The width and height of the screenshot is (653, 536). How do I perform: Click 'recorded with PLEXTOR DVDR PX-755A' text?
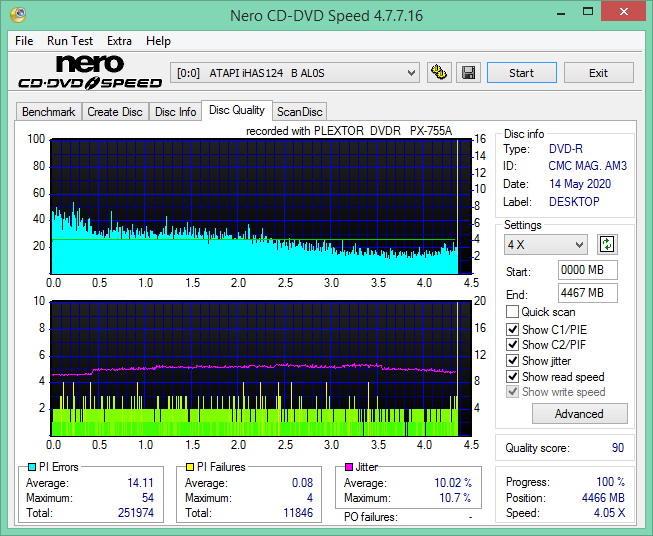pos(349,131)
